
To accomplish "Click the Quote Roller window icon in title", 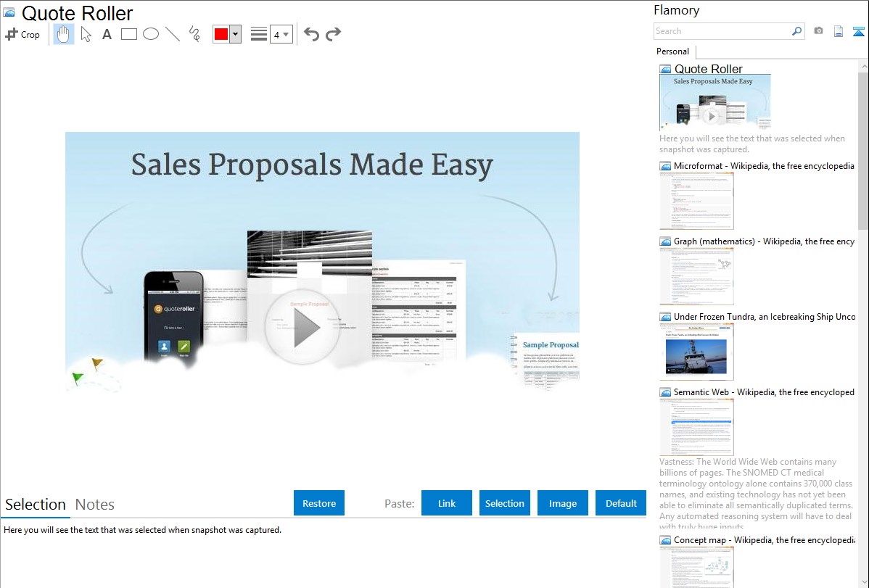I will (9, 12).
